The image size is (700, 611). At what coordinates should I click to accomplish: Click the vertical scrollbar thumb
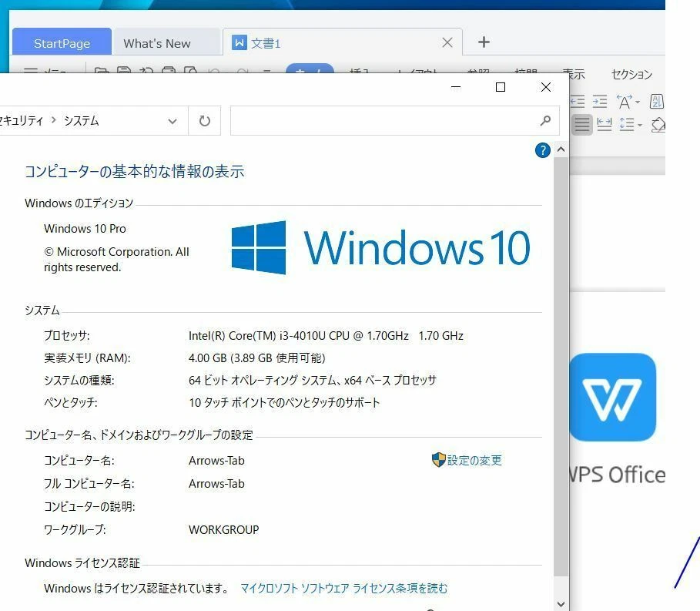pos(561,366)
